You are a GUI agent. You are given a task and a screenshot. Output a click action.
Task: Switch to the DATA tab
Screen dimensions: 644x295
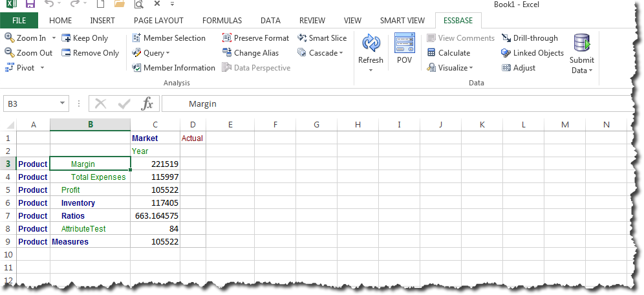[271, 20]
